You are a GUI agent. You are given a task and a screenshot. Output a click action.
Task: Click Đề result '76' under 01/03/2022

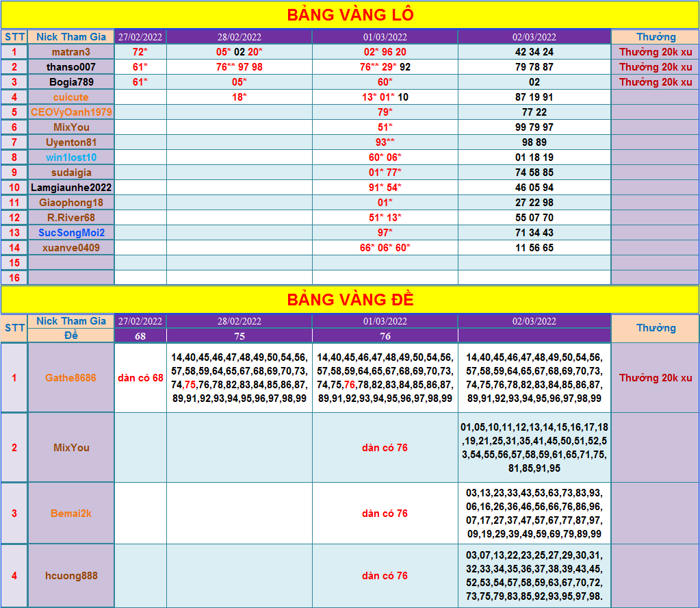point(385,336)
